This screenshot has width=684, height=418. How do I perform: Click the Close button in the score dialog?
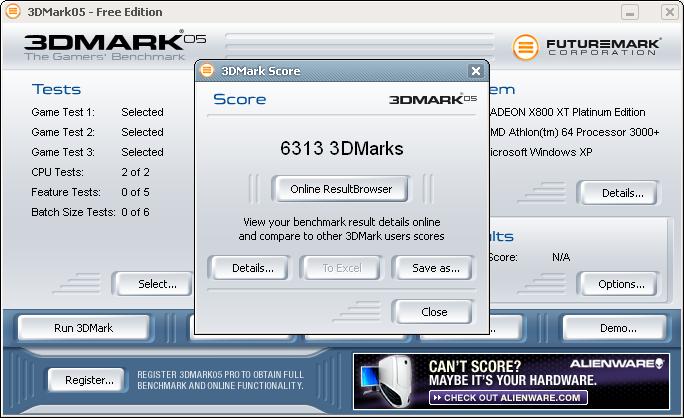433,312
